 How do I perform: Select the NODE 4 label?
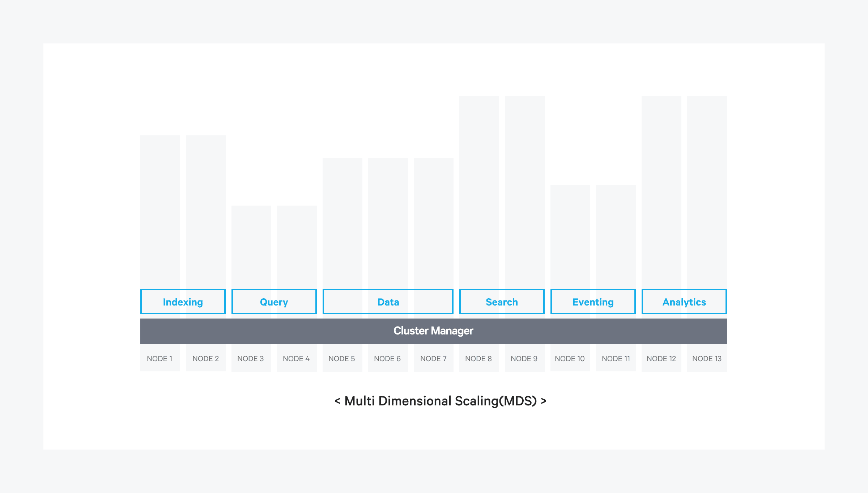[x=296, y=359]
